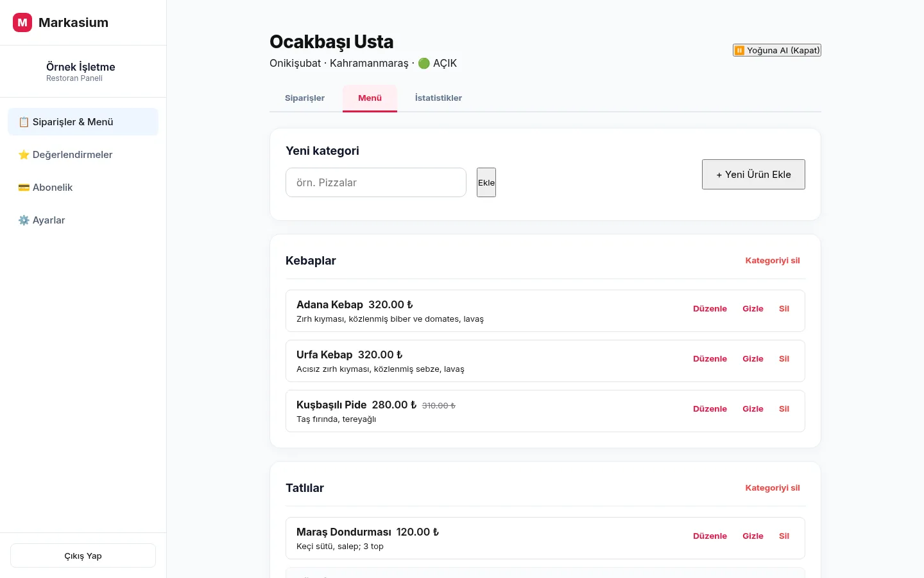The height and width of the screenshot is (578, 924).
Task: Click the Kuşbaşılı Pide old price 310.00 ₺
Action: [x=439, y=406]
